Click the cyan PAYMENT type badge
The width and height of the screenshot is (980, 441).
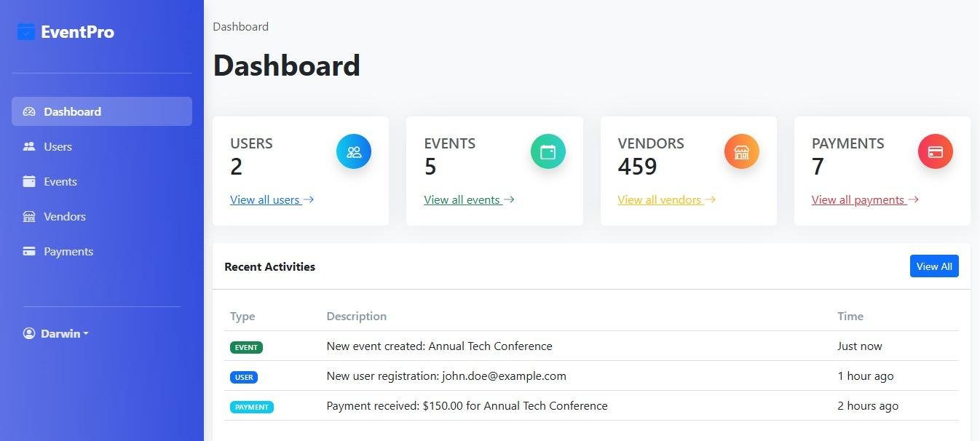[x=251, y=407]
